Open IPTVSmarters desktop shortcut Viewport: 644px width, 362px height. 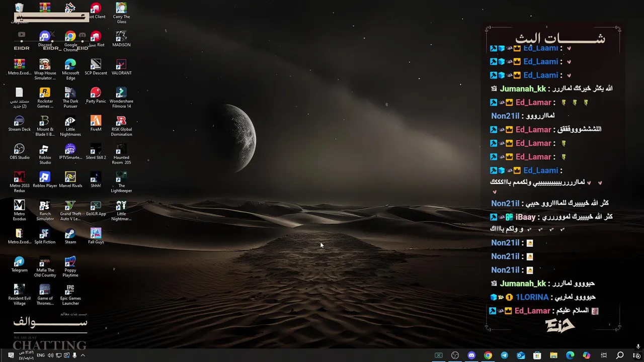(70, 151)
